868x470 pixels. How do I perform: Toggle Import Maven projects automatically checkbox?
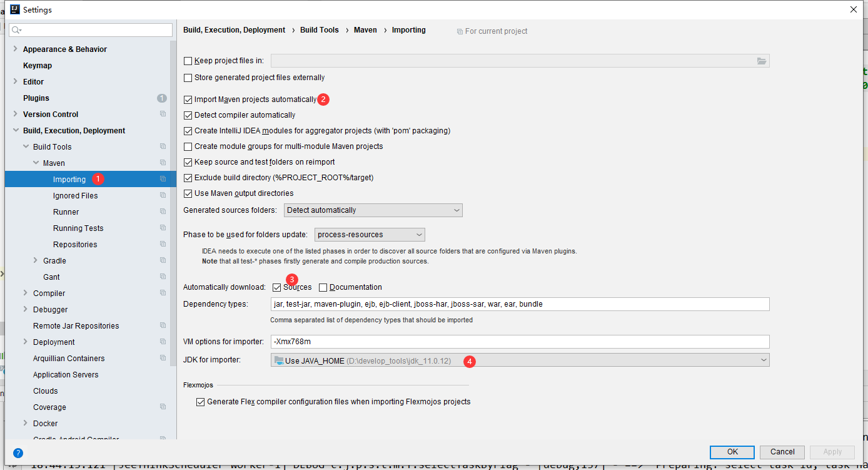pos(188,100)
